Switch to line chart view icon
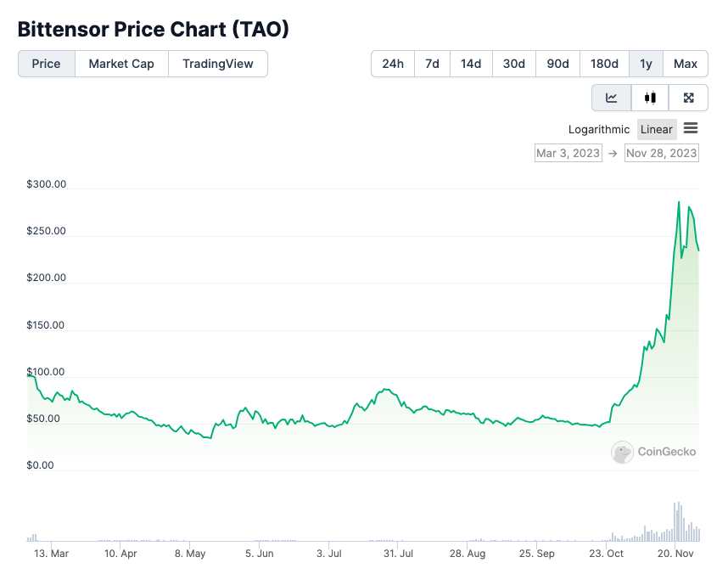 coord(611,98)
